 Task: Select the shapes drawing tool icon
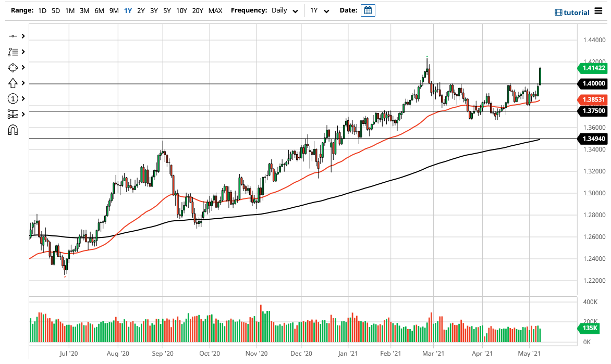coord(13,67)
